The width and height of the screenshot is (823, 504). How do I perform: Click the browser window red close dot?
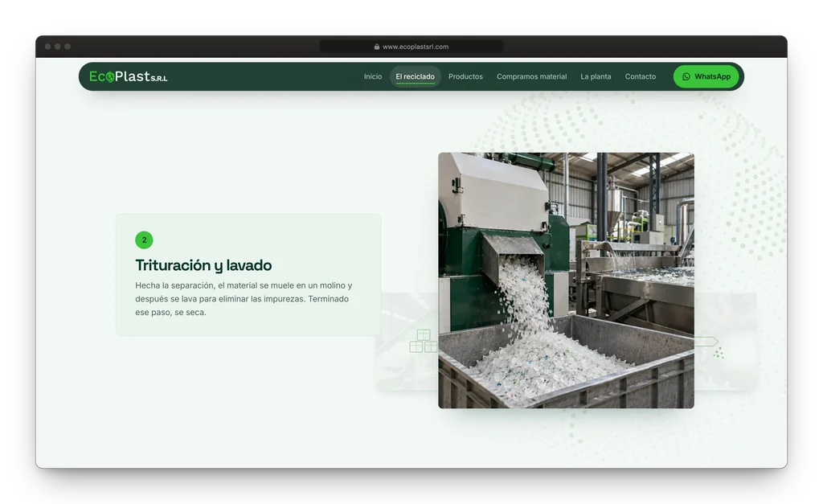coord(47,47)
